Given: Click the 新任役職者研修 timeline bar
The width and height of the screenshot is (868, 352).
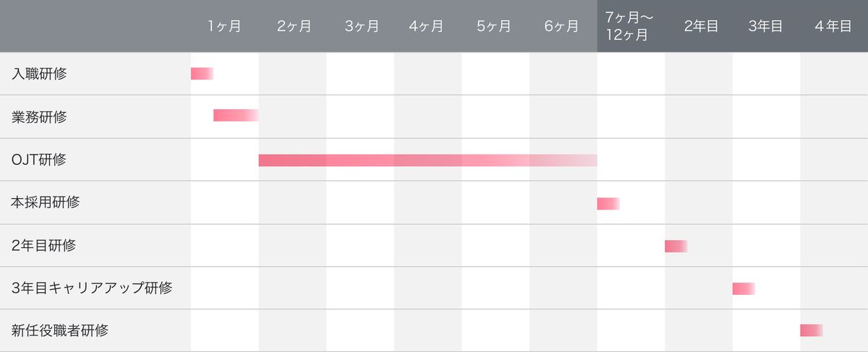Looking at the screenshot, I should 811,330.
